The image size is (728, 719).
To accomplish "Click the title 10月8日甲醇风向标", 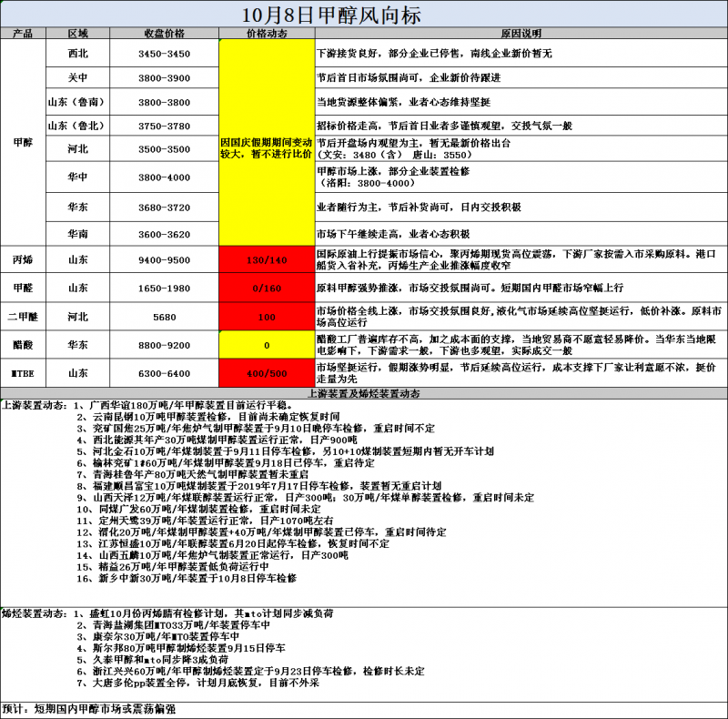I will [331, 15].
